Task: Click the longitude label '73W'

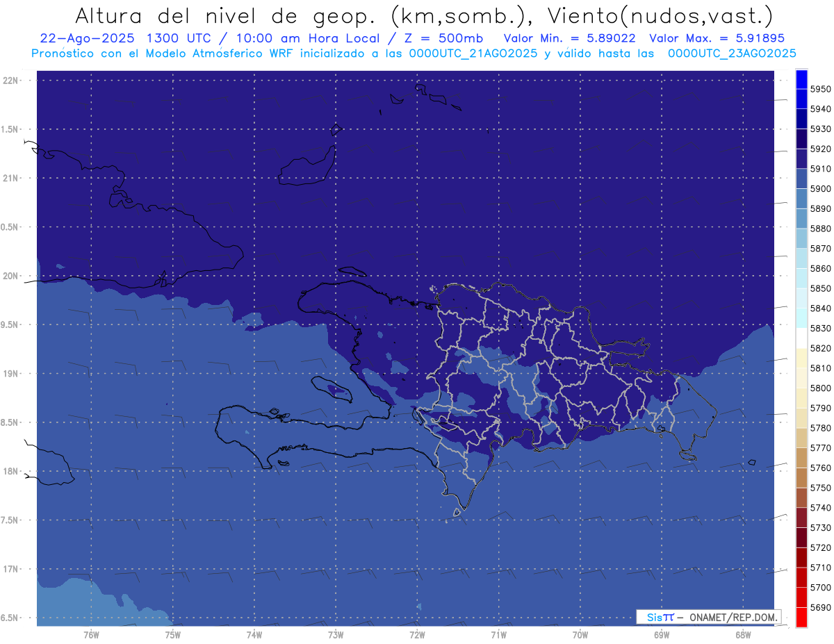Action: 336,635
